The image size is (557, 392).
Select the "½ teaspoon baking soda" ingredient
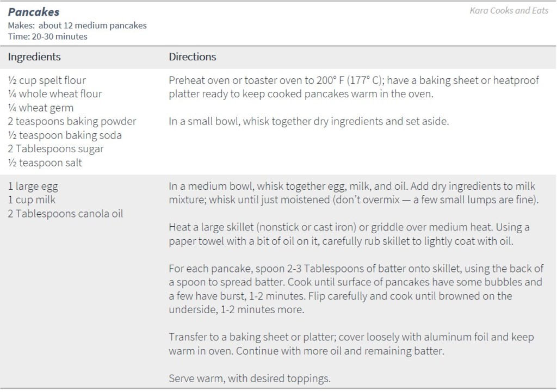click(x=65, y=135)
